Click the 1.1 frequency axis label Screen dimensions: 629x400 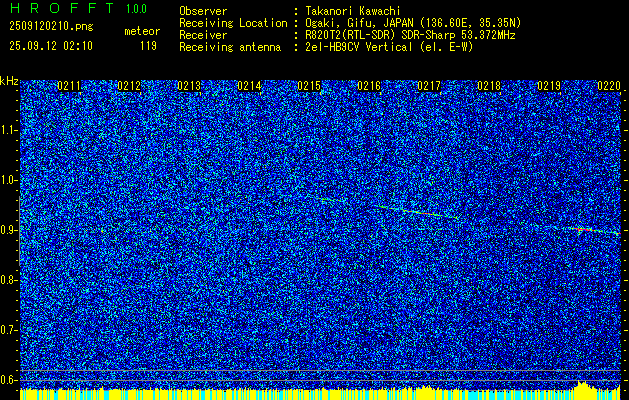pos(9,130)
